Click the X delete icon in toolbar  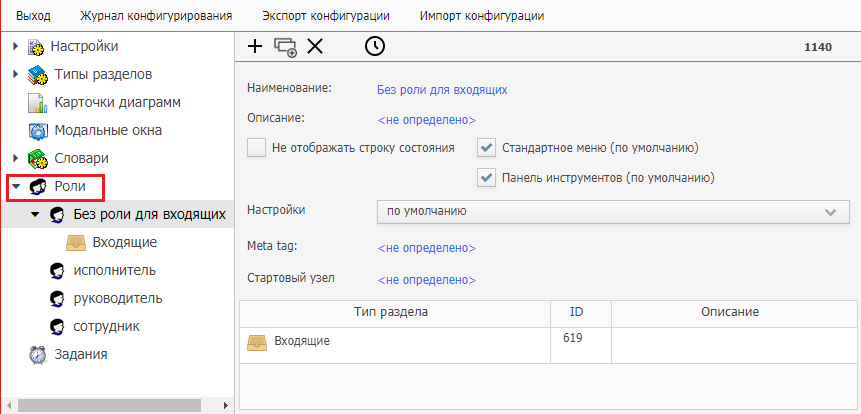pyautogui.click(x=315, y=47)
